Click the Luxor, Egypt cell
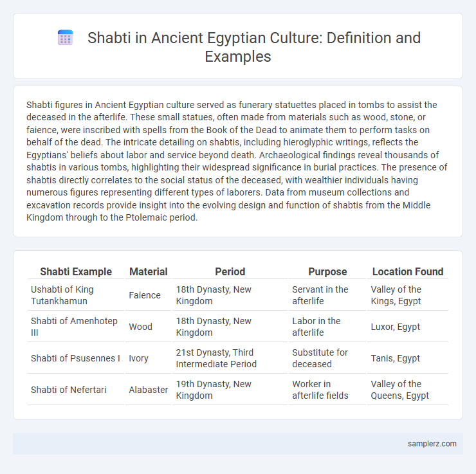 click(x=408, y=327)
